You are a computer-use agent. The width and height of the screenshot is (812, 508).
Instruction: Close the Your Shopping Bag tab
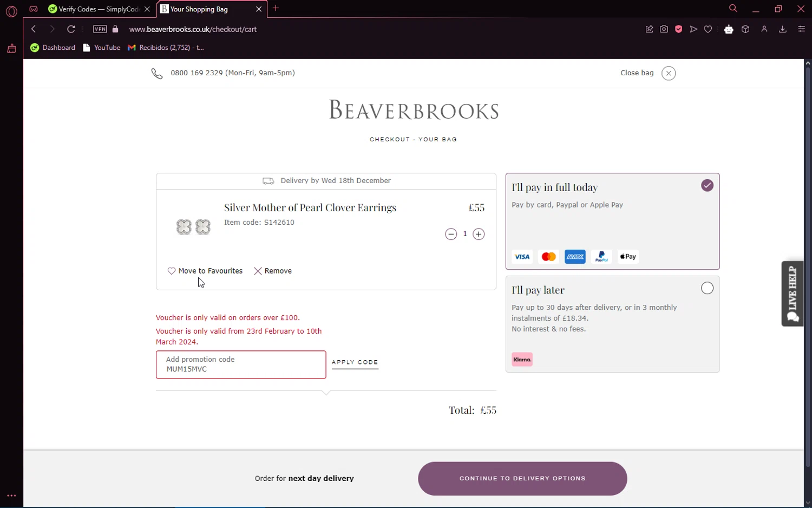pyautogui.click(x=259, y=9)
